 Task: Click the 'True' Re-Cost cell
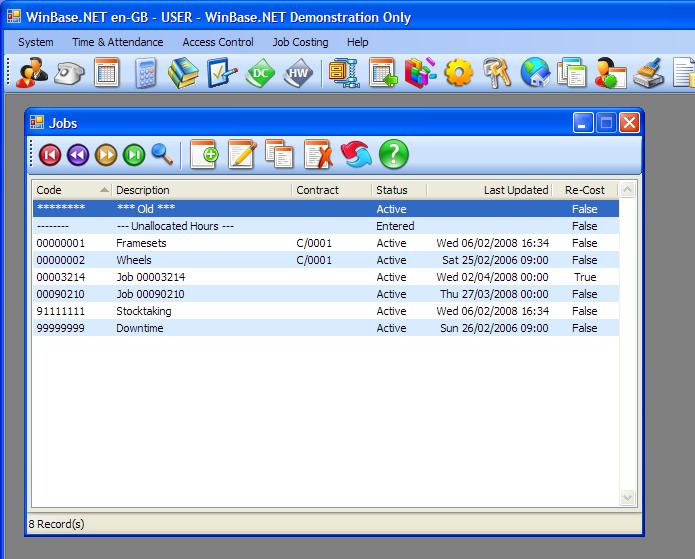click(585, 277)
